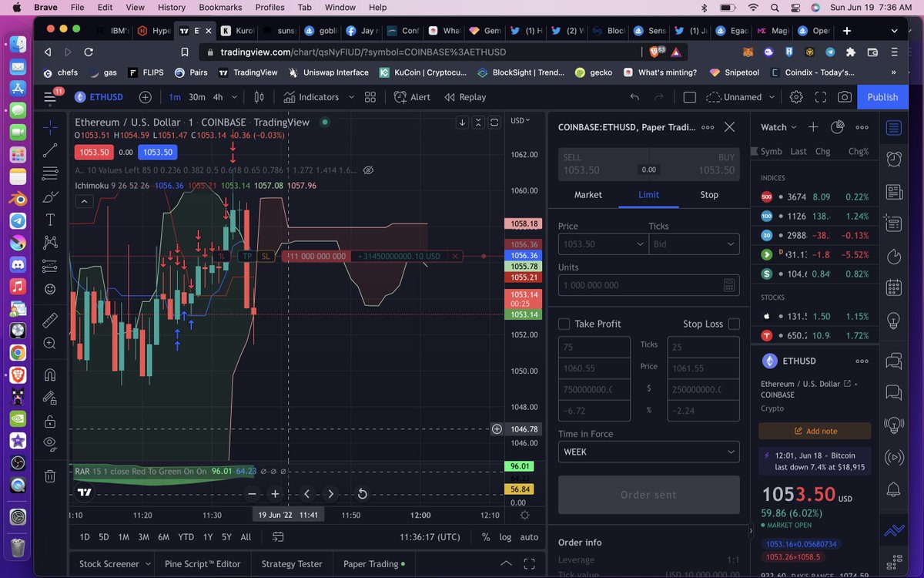Image resolution: width=924 pixels, height=578 pixels.
Task: Enable the Take Profit checkbox
Action: [564, 324]
